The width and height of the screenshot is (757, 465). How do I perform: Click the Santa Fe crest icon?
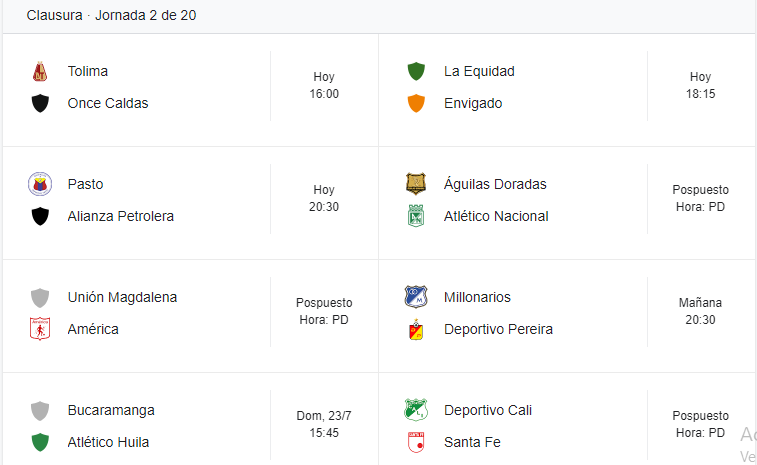click(x=416, y=442)
